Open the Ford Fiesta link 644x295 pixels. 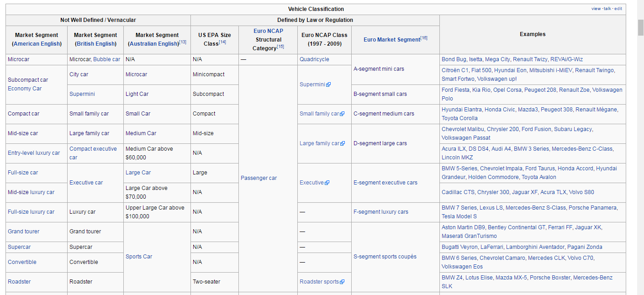(x=455, y=90)
